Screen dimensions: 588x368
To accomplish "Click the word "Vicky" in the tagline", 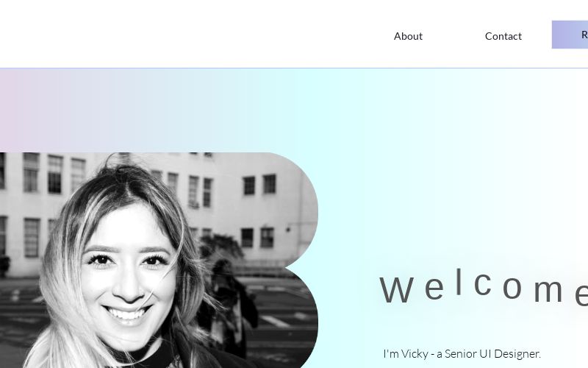I will coord(415,353).
